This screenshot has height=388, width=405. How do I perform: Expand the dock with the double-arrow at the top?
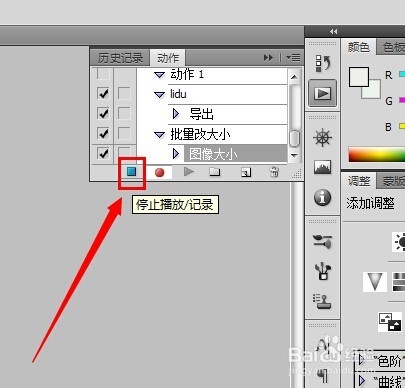(x=333, y=31)
